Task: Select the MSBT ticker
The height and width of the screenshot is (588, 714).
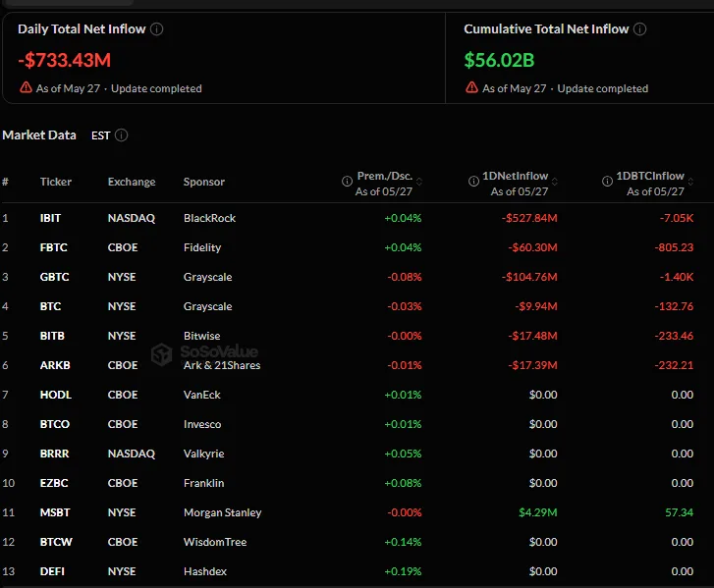Action: 55,512
